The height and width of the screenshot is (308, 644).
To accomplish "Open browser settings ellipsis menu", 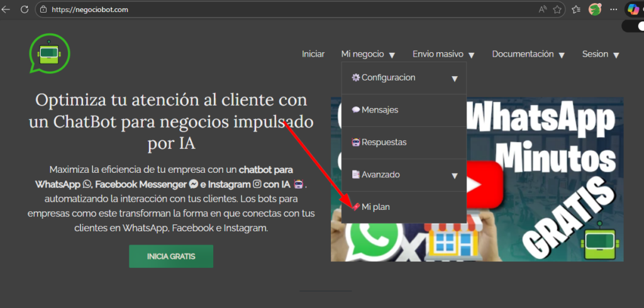I will [614, 9].
